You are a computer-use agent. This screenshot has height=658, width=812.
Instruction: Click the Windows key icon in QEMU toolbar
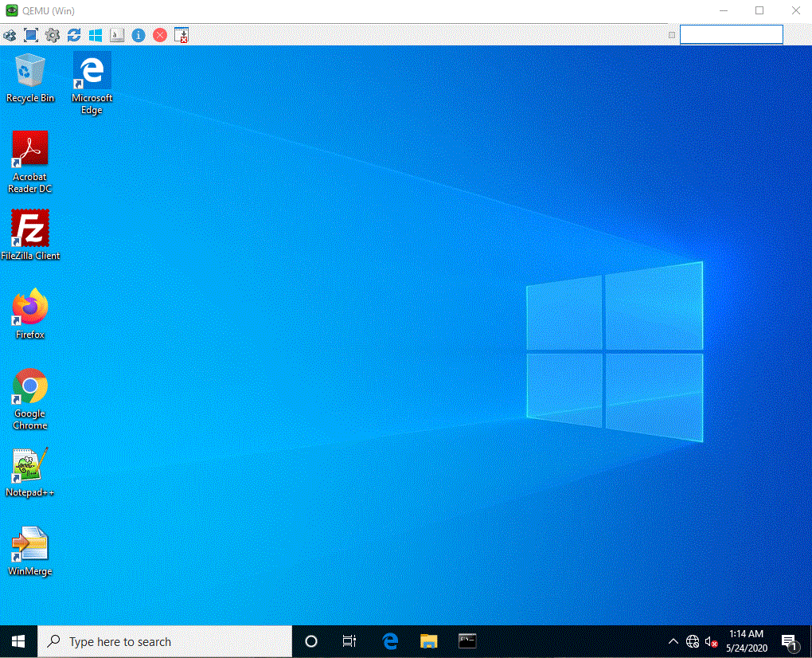pos(96,35)
